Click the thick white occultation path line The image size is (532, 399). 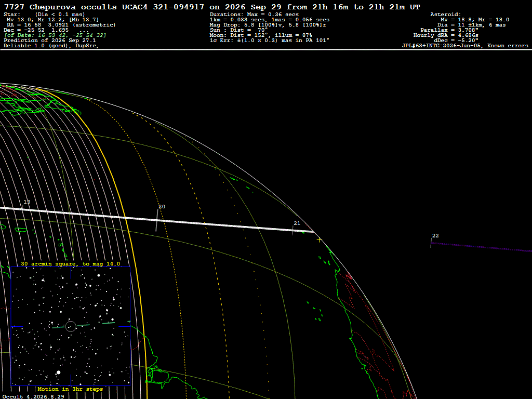coord(156,219)
